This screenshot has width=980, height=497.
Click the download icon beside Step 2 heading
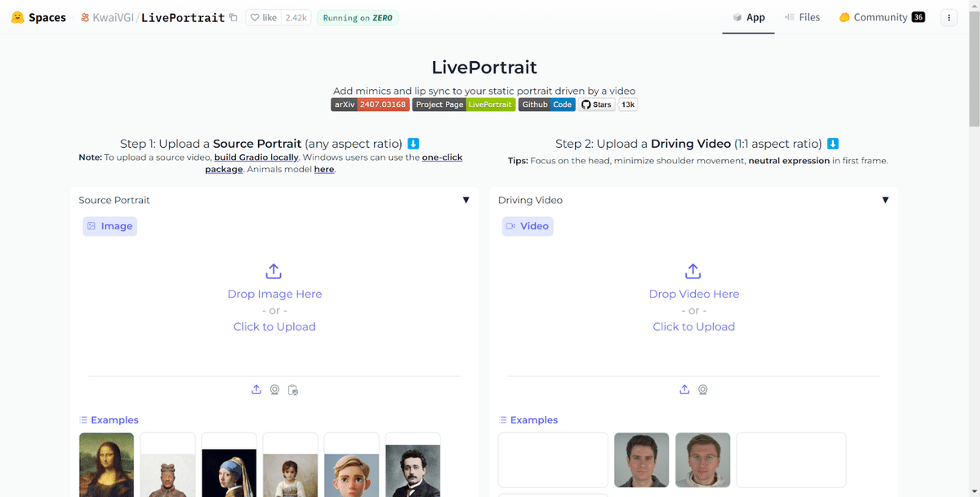pos(832,143)
